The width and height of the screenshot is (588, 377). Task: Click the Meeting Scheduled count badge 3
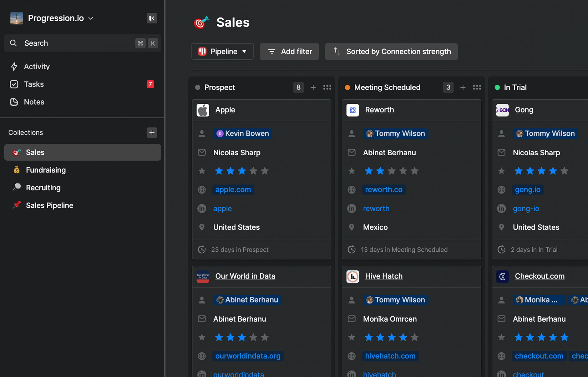pos(448,88)
